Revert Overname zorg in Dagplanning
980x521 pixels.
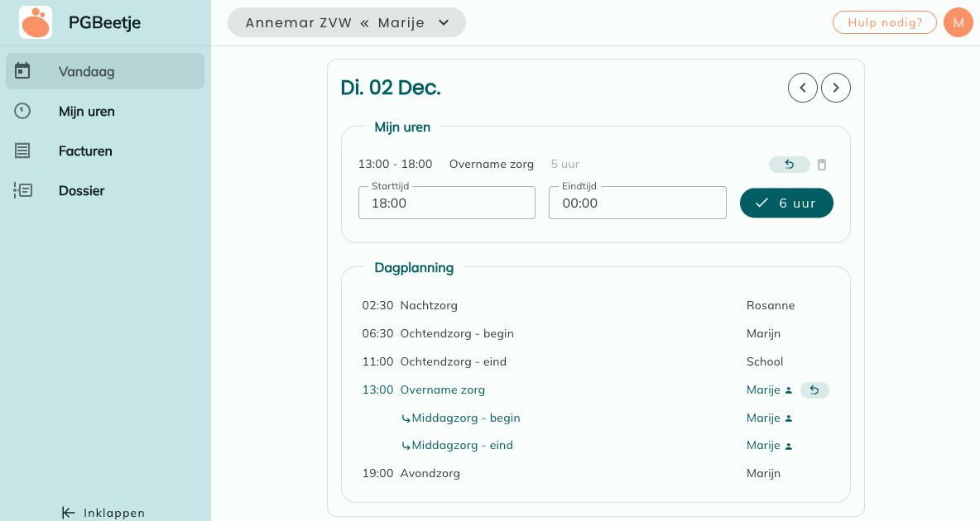click(x=814, y=390)
